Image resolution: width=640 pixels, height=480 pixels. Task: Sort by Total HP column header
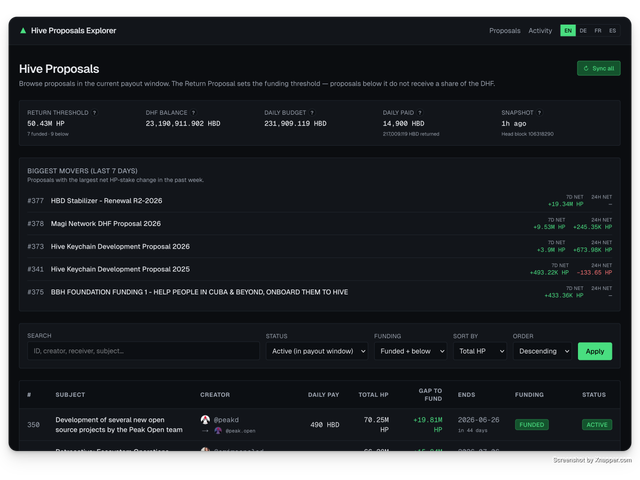pos(373,395)
